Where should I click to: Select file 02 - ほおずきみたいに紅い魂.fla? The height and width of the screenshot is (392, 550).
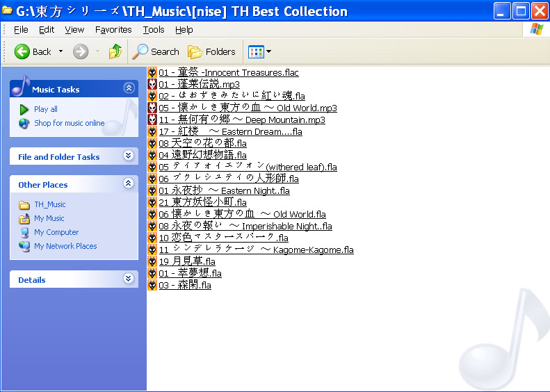click(232, 96)
